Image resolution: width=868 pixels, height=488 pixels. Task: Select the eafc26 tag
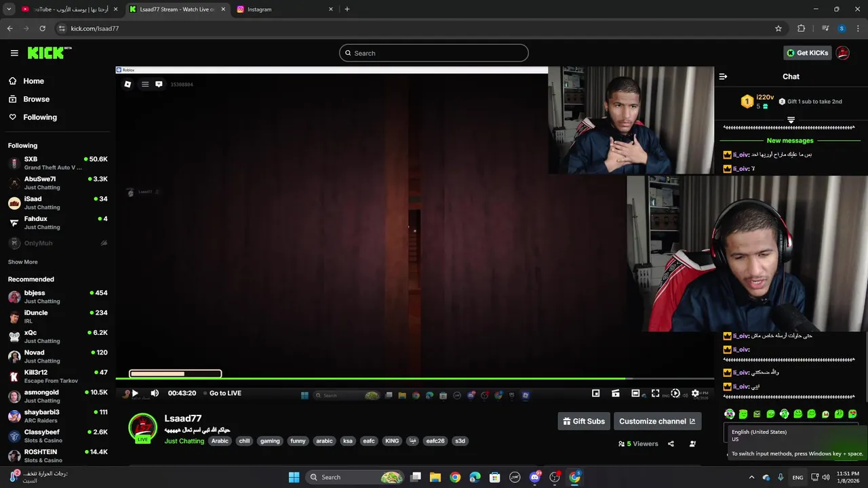435,441
